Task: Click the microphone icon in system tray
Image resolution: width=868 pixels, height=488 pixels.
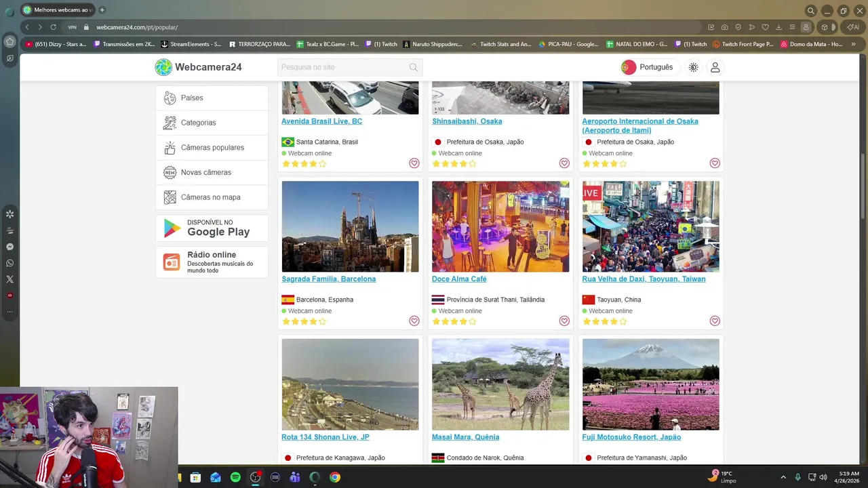Action: click(797, 477)
